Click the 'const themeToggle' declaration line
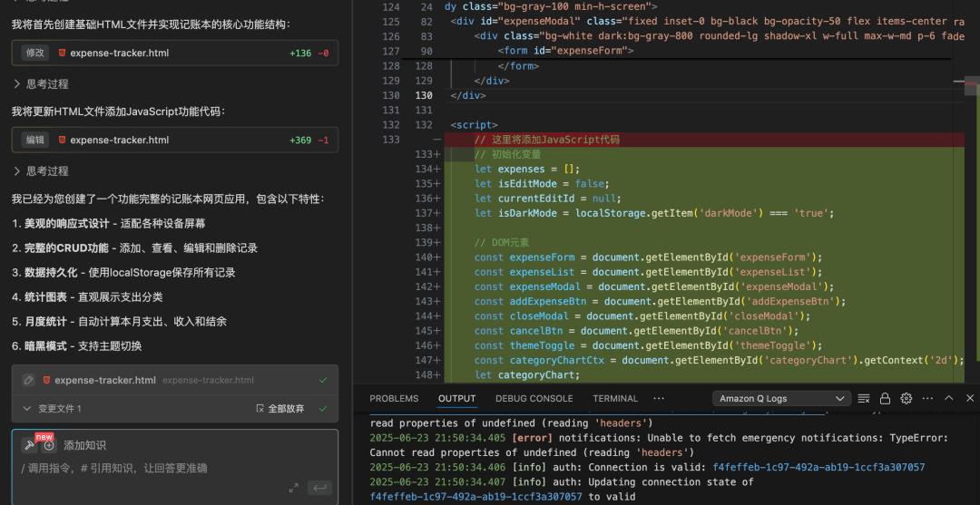Image resolution: width=980 pixels, height=505 pixels. pos(648,345)
